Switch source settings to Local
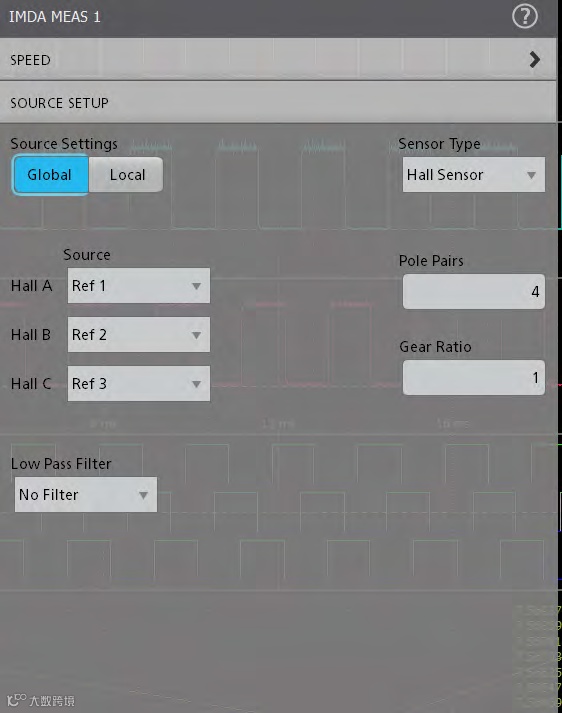This screenshot has height=713, width=562. (126, 175)
